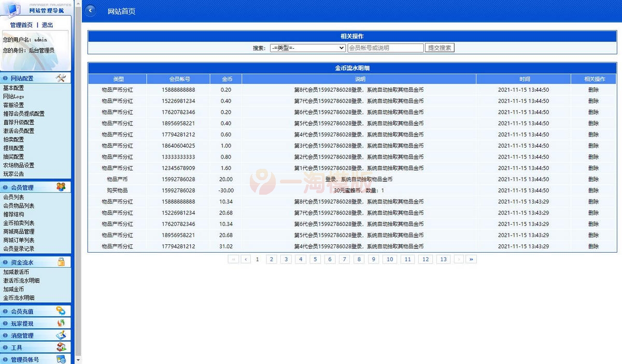
Task: Click the people icon beside 会员管理
Action: click(x=61, y=187)
